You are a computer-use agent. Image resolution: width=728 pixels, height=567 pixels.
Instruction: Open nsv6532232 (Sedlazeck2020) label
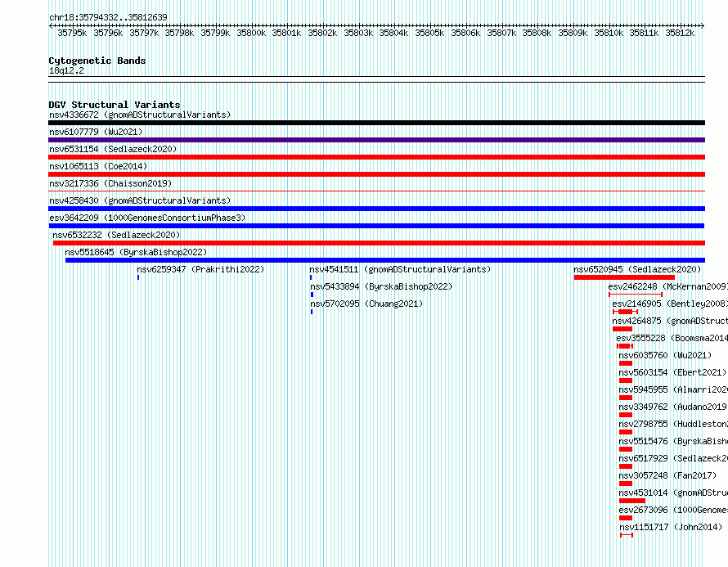(116, 235)
